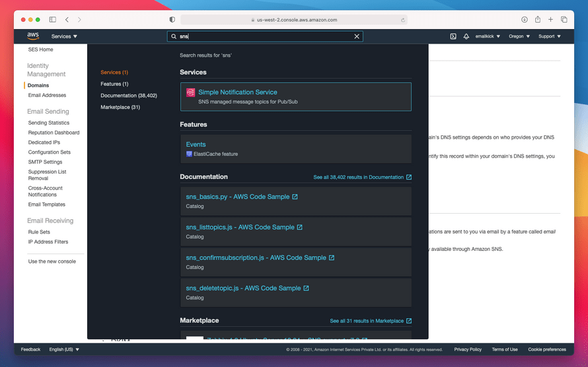The height and width of the screenshot is (367, 588).
Task: Open the notifications bell icon
Action: point(466,36)
